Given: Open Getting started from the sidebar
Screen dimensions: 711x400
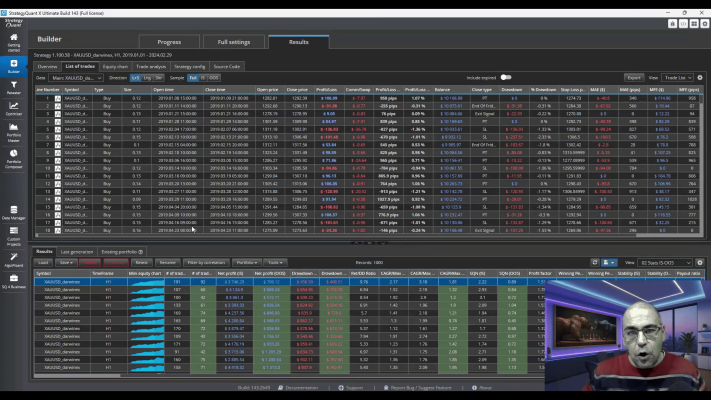Looking at the screenshot, I should (x=14, y=42).
